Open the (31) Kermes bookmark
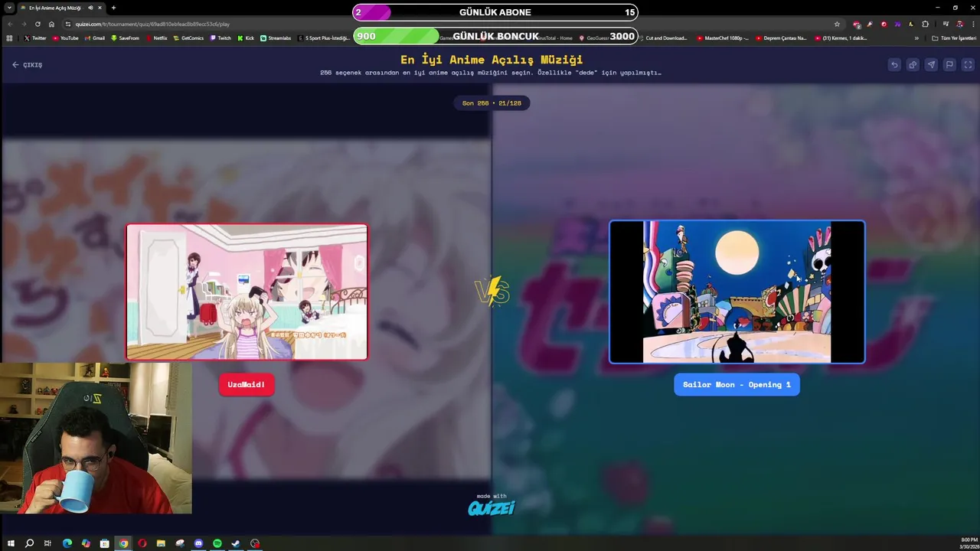The width and height of the screenshot is (980, 551). click(841, 37)
